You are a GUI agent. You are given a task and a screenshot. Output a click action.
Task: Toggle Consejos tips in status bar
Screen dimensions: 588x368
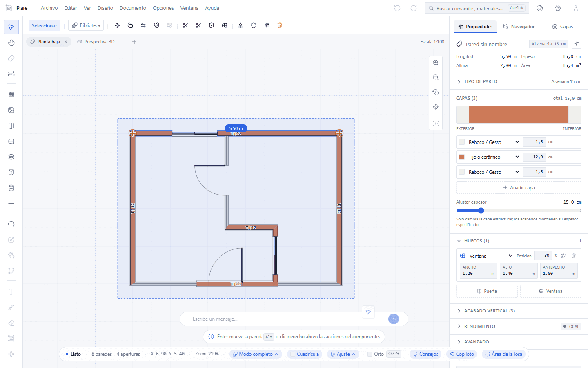tap(425, 354)
